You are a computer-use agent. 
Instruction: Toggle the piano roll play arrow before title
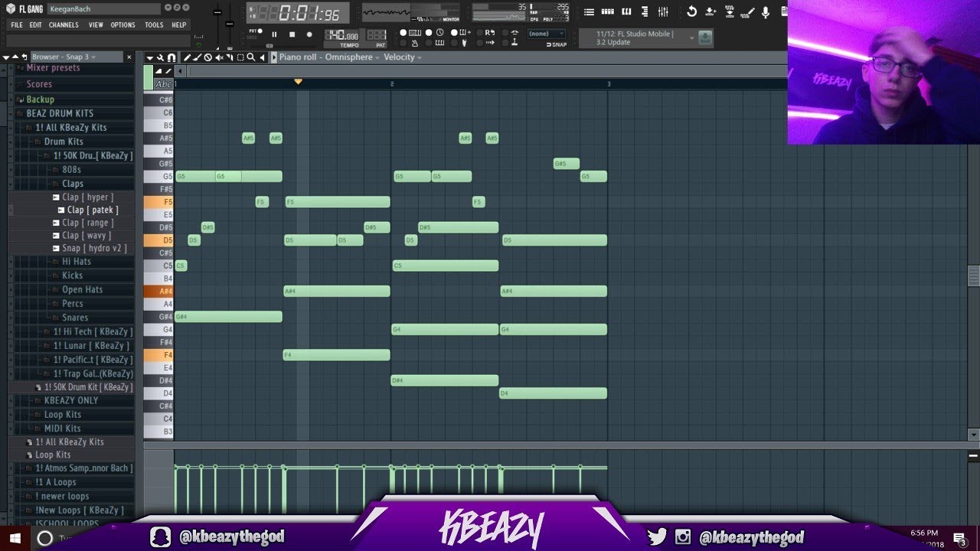[x=274, y=57]
